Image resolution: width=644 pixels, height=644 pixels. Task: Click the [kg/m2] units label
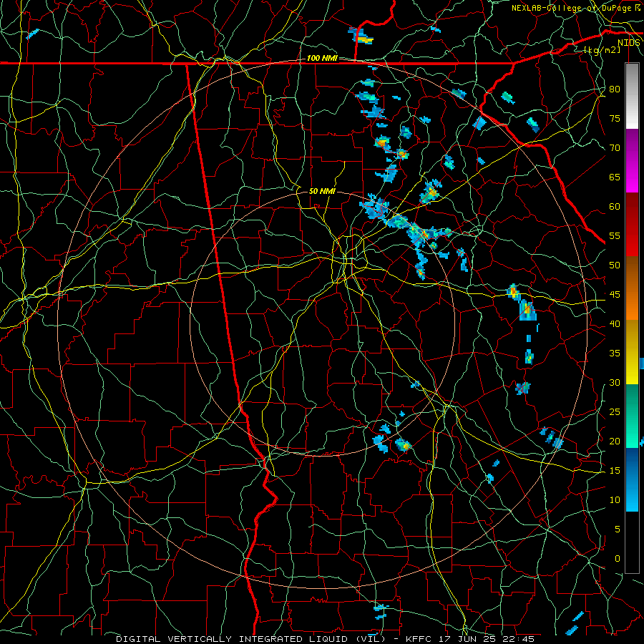coord(602,50)
